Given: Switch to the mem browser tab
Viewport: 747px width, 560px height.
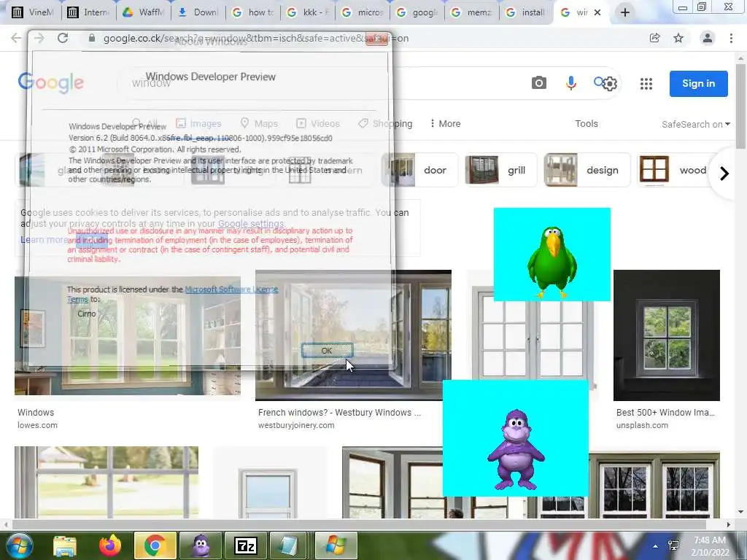Looking at the screenshot, I should pyautogui.click(x=472, y=12).
